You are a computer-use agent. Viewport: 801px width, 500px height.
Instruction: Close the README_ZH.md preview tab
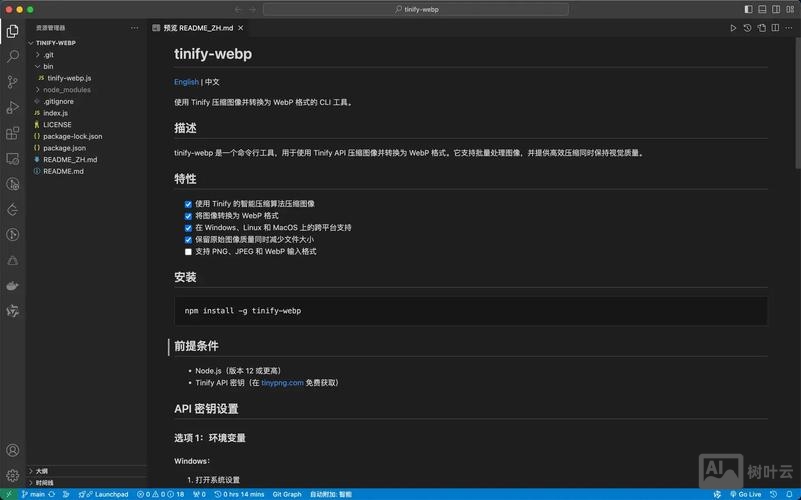point(241,28)
